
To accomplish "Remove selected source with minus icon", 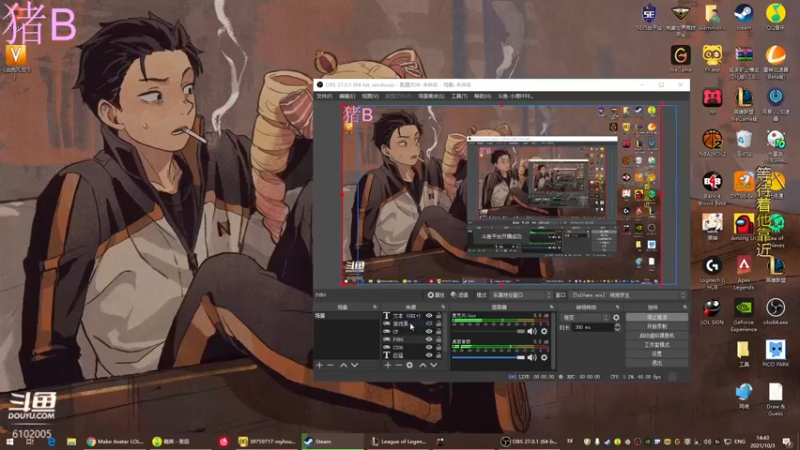I will click(398, 365).
